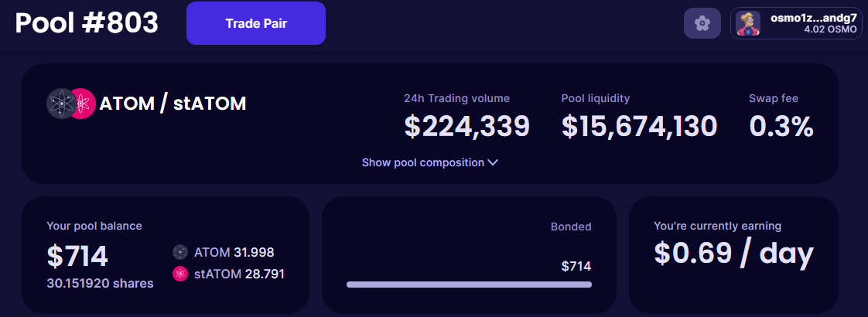Expand the pool composition chevron
The image size is (868, 317).
[493, 162]
